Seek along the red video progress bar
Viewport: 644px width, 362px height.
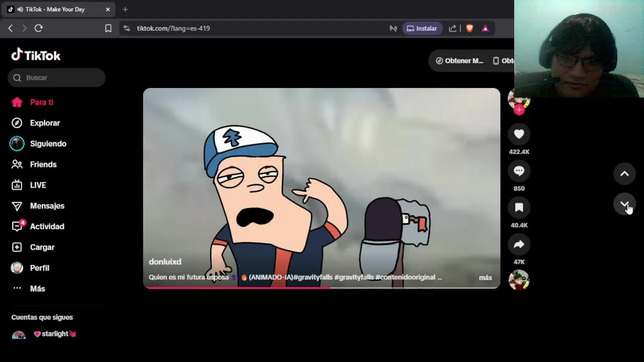point(321,288)
